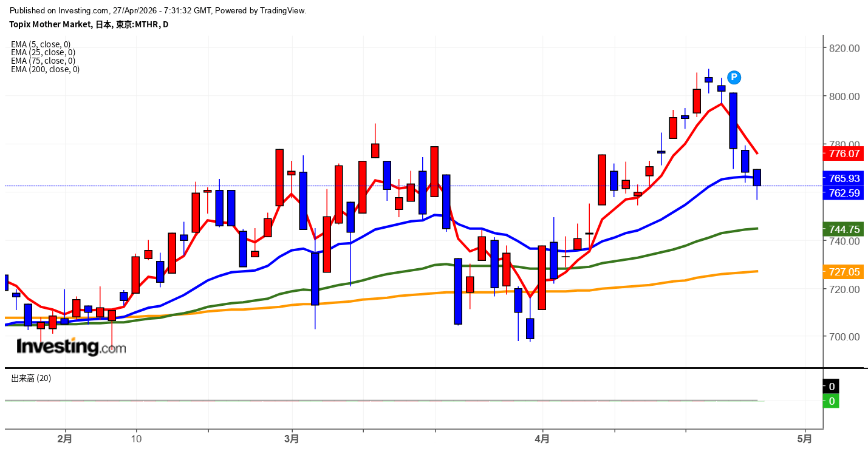Open the EMA (5, close, 0) legend
868x449 pixels.
[x=41, y=44]
